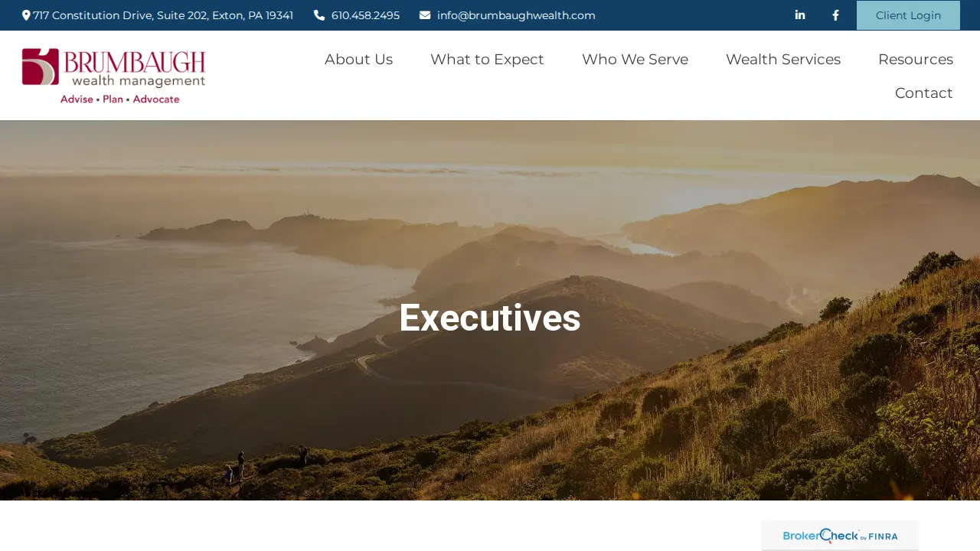Click the Executives page heading

[x=490, y=318]
